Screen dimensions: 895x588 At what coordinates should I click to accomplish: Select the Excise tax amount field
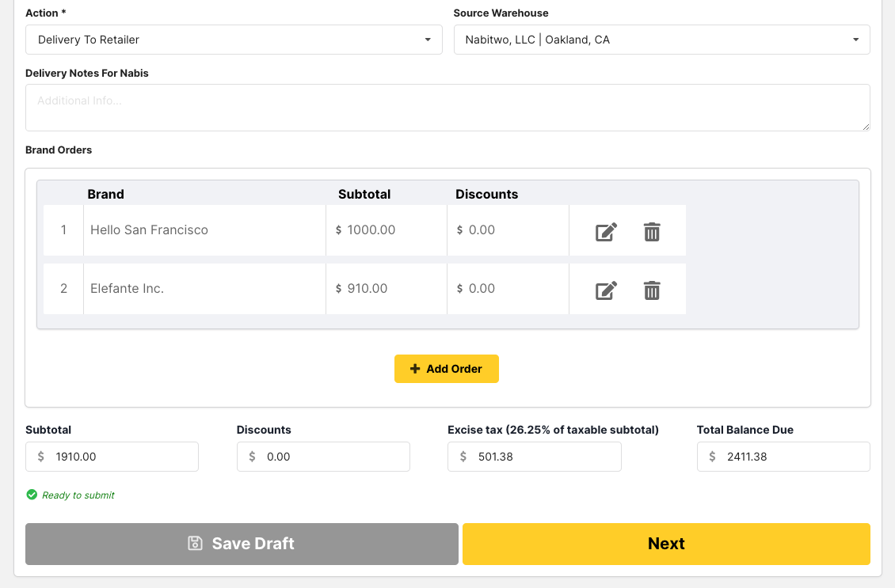534,457
